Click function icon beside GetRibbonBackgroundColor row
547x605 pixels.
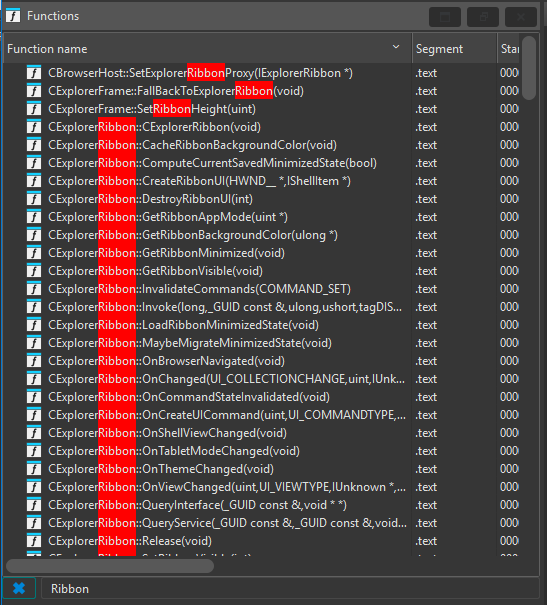point(34,235)
